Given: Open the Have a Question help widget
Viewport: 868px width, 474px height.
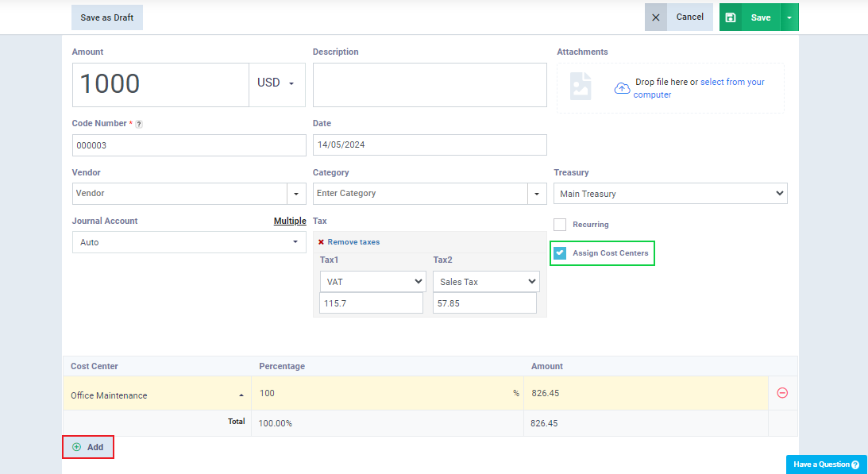Looking at the screenshot, I should (x=827, y=464).
